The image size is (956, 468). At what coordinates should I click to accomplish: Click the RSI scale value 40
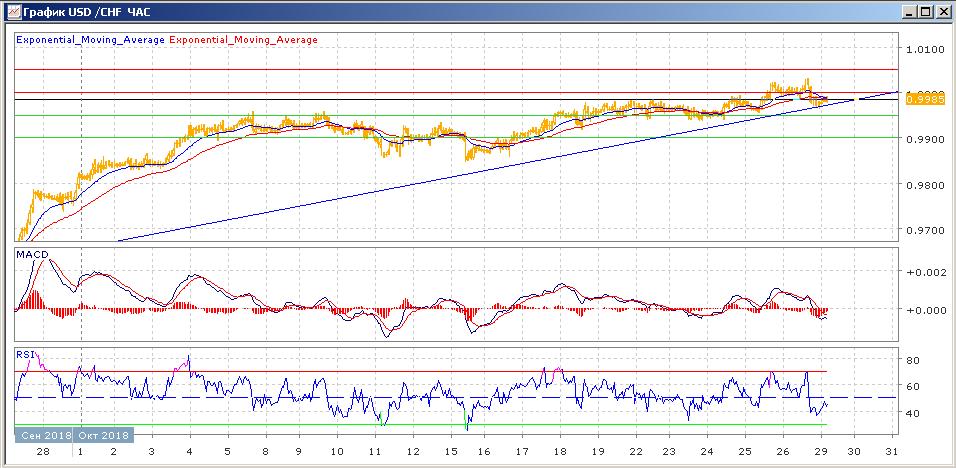click(x=914, y=413)
